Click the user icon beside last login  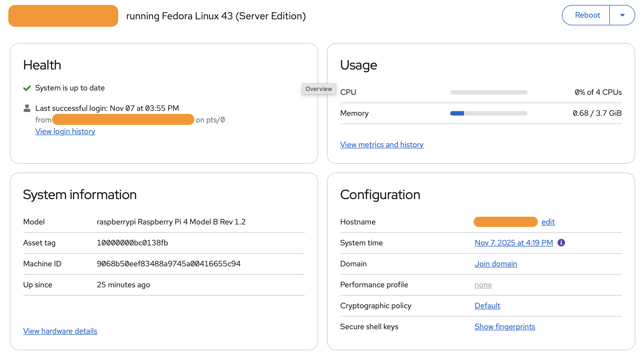coord(27,108)
